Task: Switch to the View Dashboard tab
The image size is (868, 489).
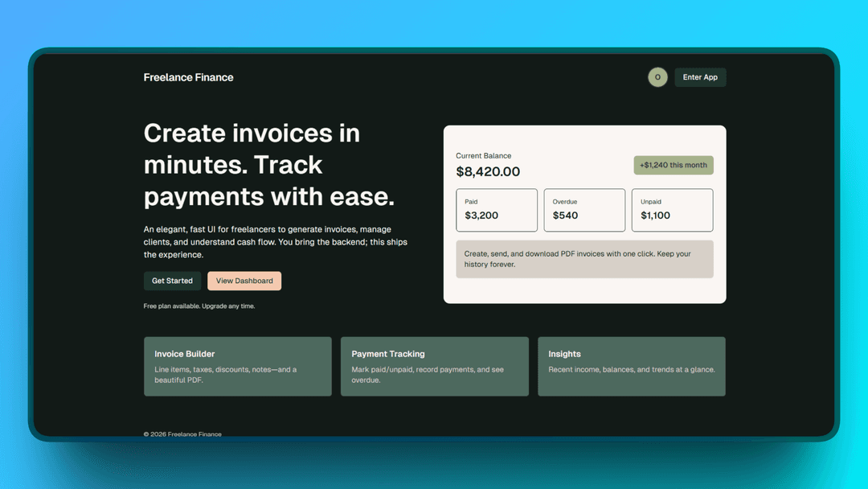Action: coord(244,281)
